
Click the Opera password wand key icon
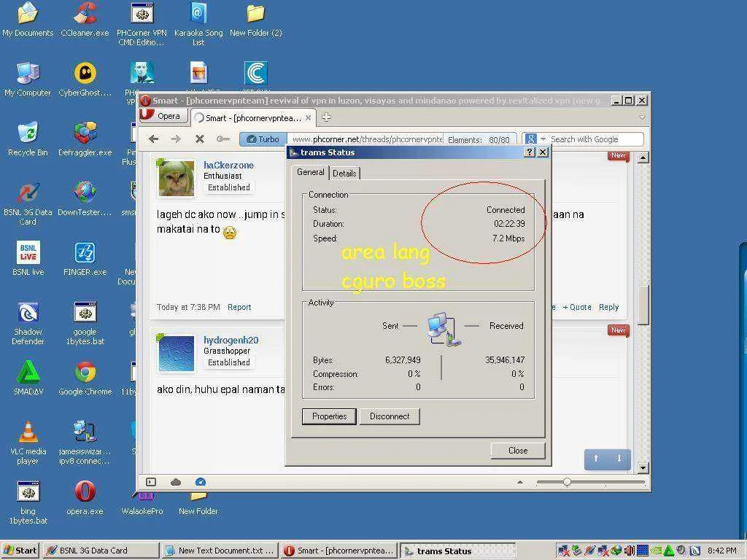pyautogui.click(x=223, y=139)
